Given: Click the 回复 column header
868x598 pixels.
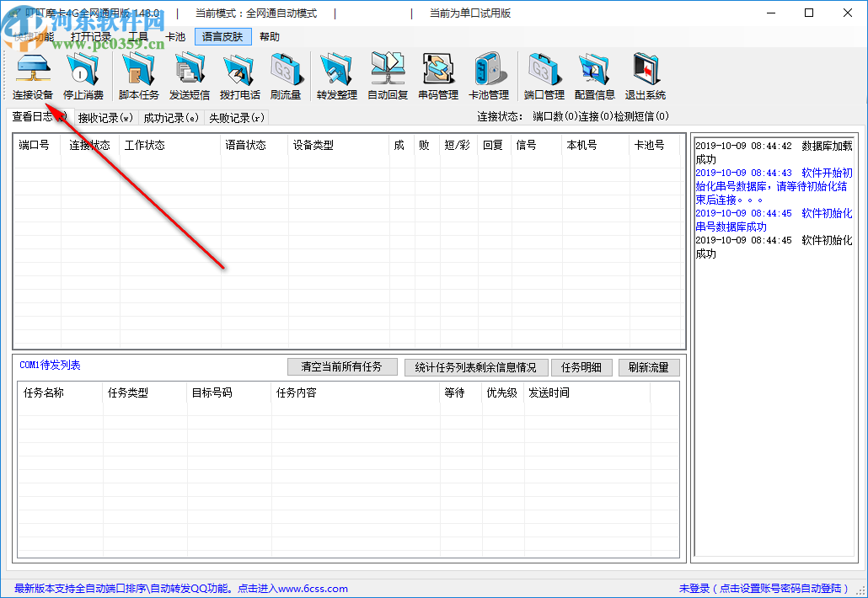Looking at the screenshot, I should [x=495, y=145].
